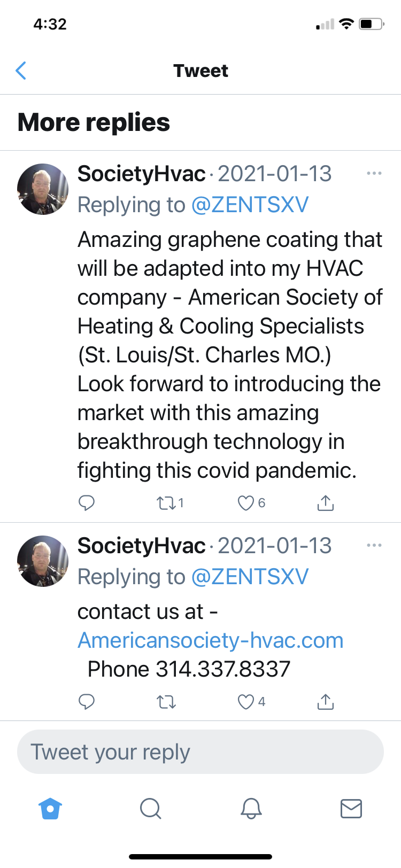Open SocietyHvac profile picture on first tweet
This screenshot has height=868, width=401.
43,189
